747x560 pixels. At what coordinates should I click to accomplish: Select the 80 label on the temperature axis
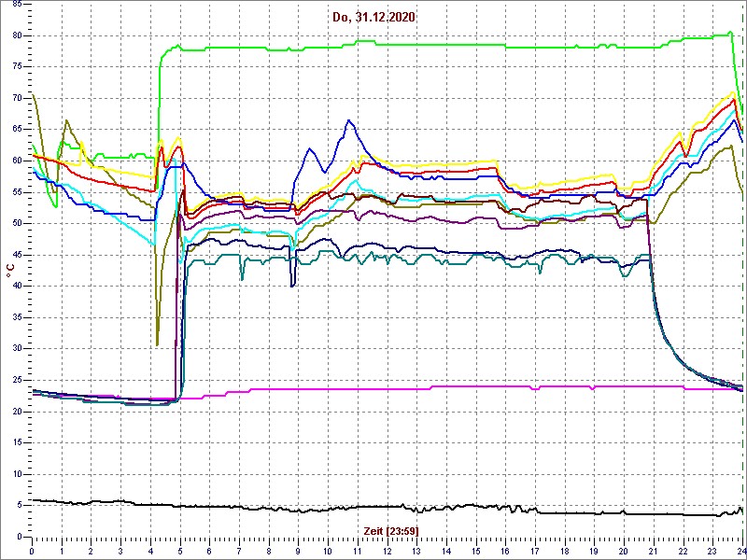[x=16, y=35]
